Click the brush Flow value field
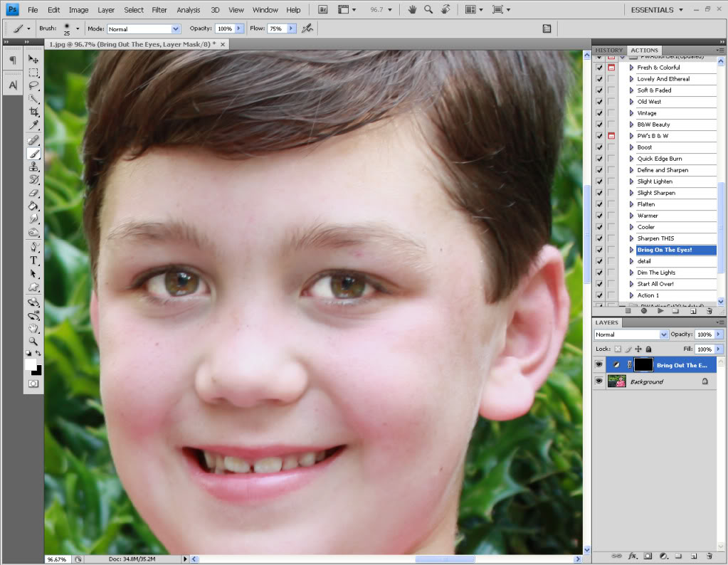728x565 pixels. pos(276,28)
